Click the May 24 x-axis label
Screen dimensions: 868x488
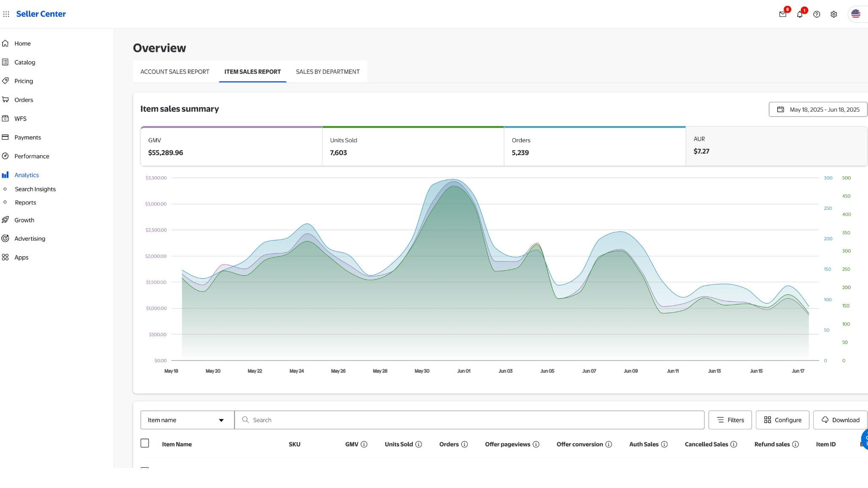click(297, 371)
